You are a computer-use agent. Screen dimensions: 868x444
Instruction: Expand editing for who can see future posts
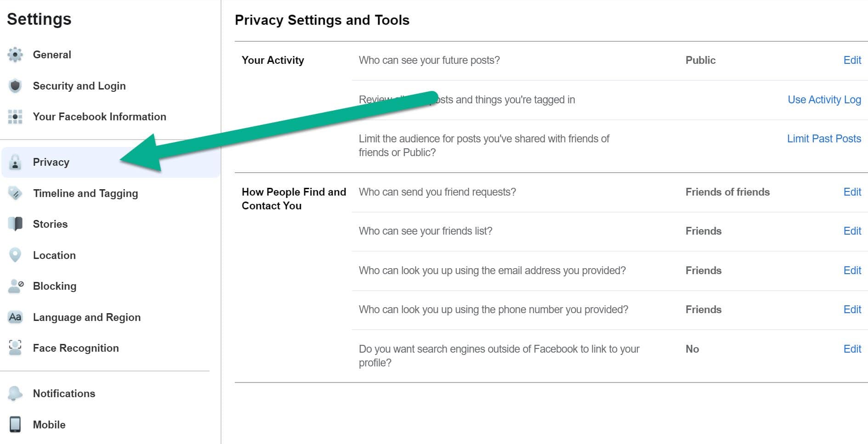click(852, 60)
